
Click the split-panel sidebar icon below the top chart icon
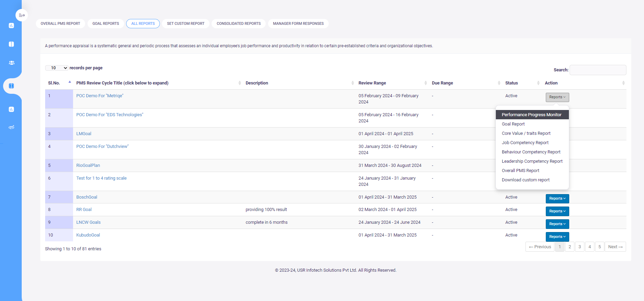pos(11,44)
